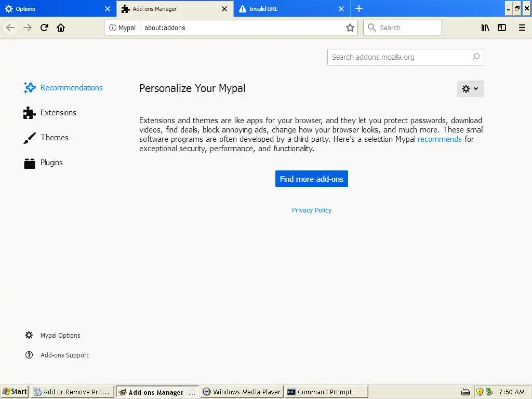Click the on-screen keyboard tray icon
This screenshot has width=532, height=399.
[x=465, y=392]
